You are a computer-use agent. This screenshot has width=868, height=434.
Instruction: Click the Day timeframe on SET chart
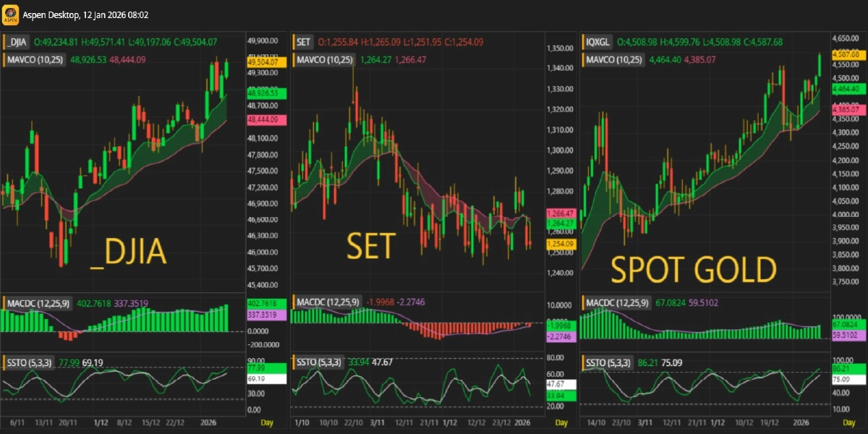tap(561, 422)
